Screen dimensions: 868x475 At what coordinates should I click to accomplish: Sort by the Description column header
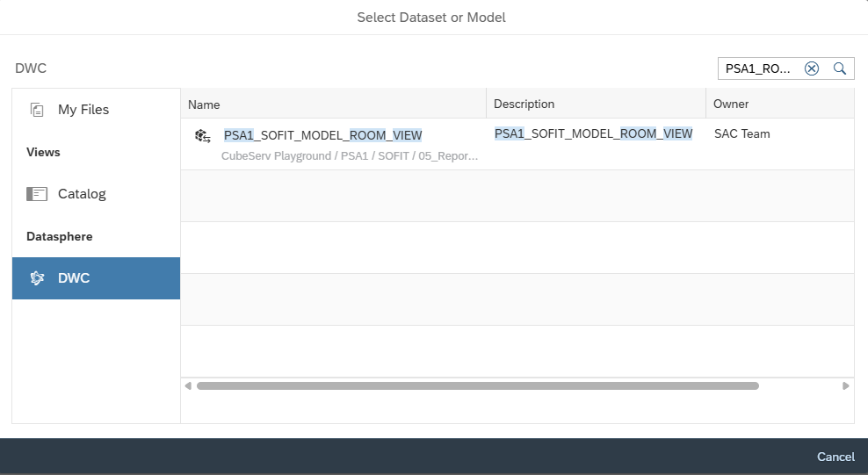coord(597,104)
